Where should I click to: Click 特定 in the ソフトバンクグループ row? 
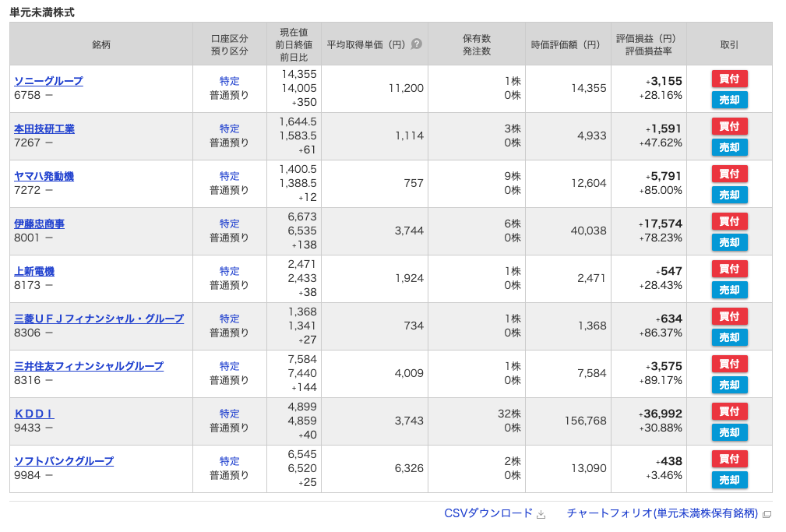(229, 461)
